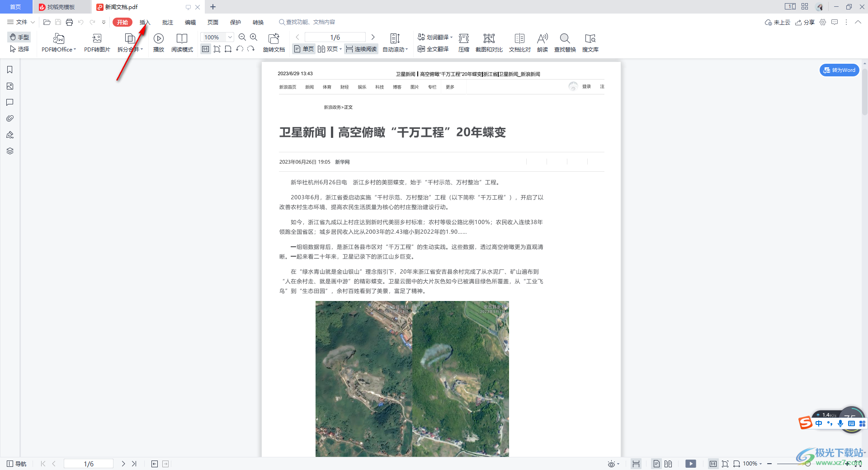This screenshot has width=868, height=470.
Task: Toggle 连续阅读 continuous reading
Action: click(361, 49)
